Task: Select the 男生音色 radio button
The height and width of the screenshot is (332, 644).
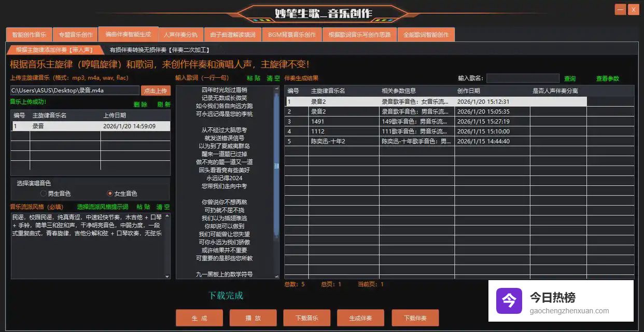Action: click(x=44, y=193)
